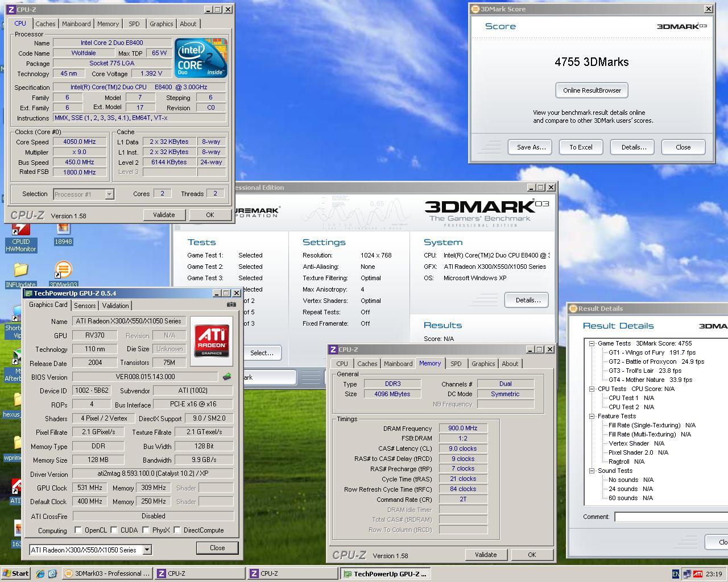This screenshot has height=582, width=728.
Task: Click the ATI Radeon logo in GPU-Z
Action: click(x=212, y=341)
